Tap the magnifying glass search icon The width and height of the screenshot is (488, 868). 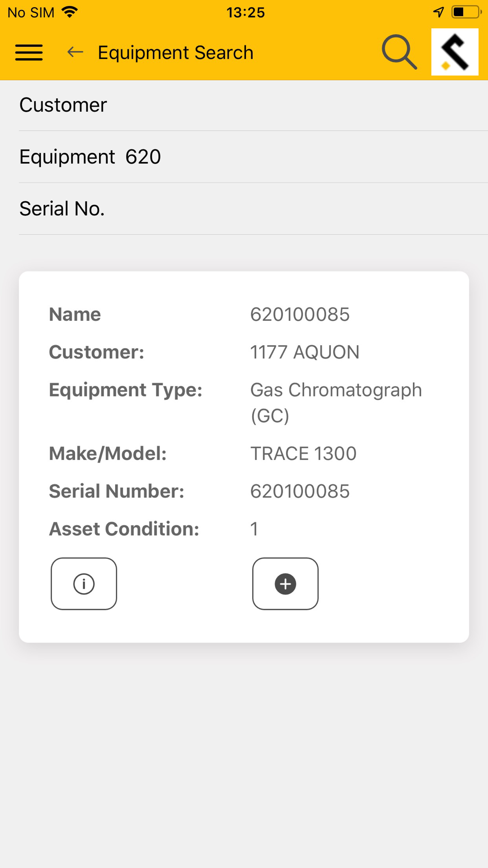tap(399, 52)
